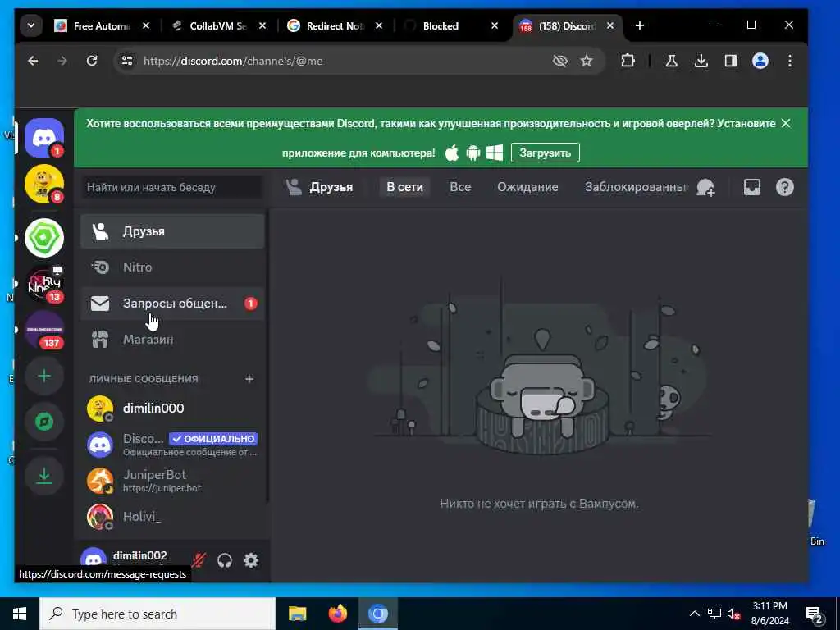Screen dimensions: 840x630
Task: Open Windows Start menu
Action: [x=20, y=614]
